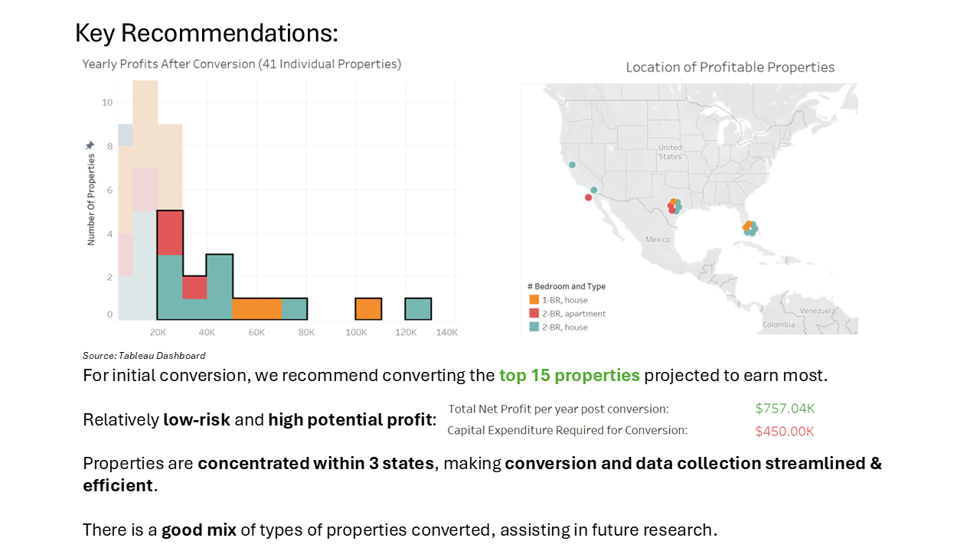Image resolution: width=980 pixels, height=551 pixels.
Task: Click the orange bar at 100K profit
Action: 368,309
